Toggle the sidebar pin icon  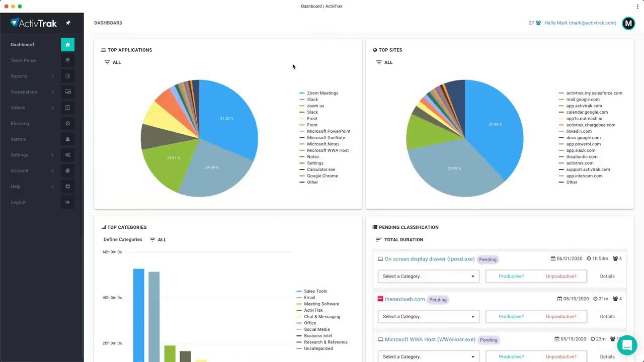pyautogui.click(x=68, y=23)
